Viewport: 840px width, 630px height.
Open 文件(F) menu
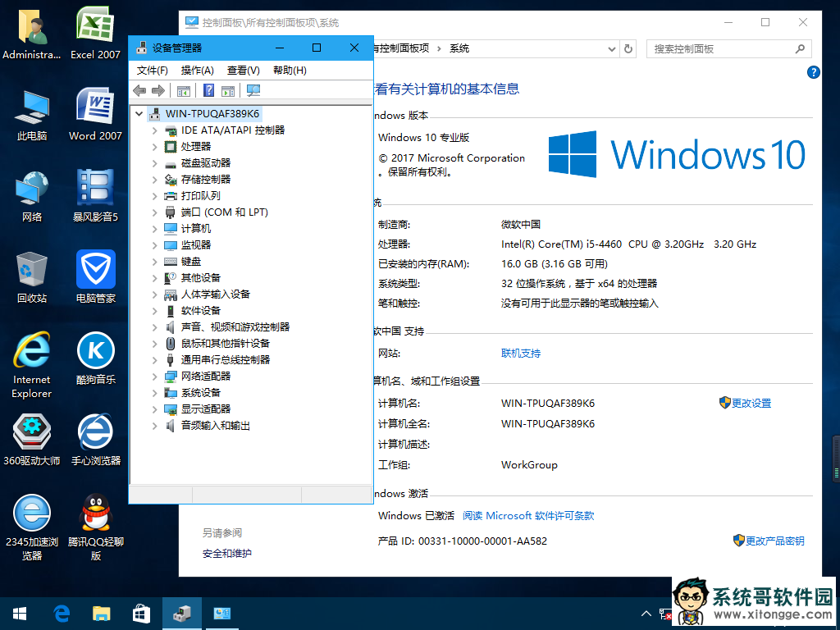(152, 71)
